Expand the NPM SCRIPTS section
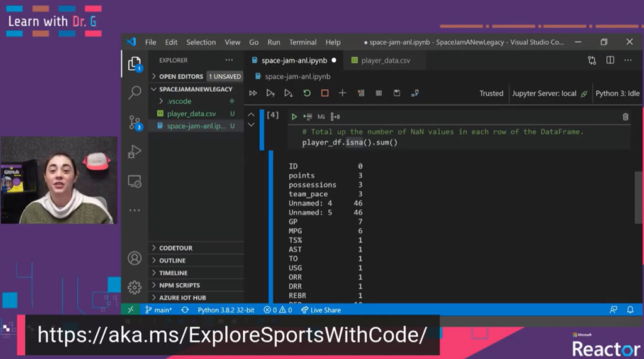This screenshot has width=644, height=359. pyautogui.click(x=179, y=285)
